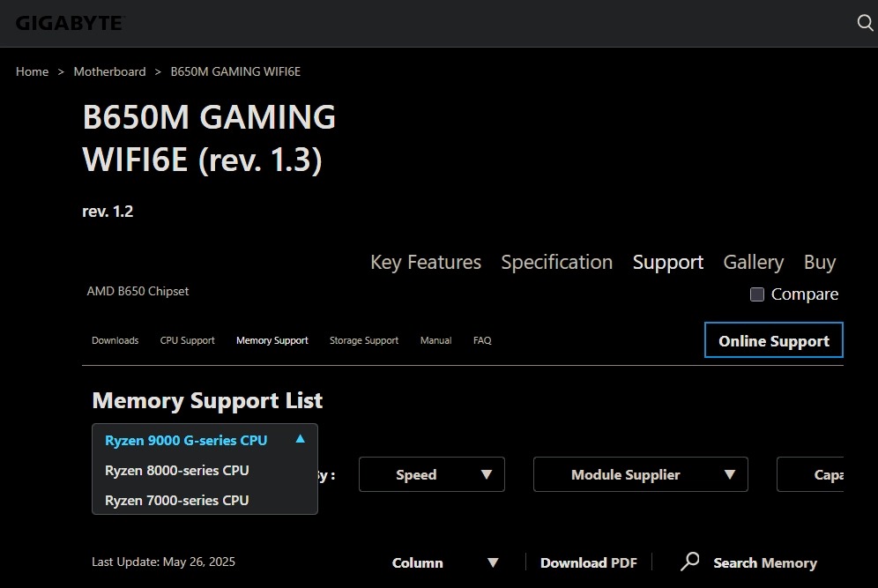Open the Buy tab
Viewport: 878px width, 588px height.
pyautogui.click(x=820, y=262)
